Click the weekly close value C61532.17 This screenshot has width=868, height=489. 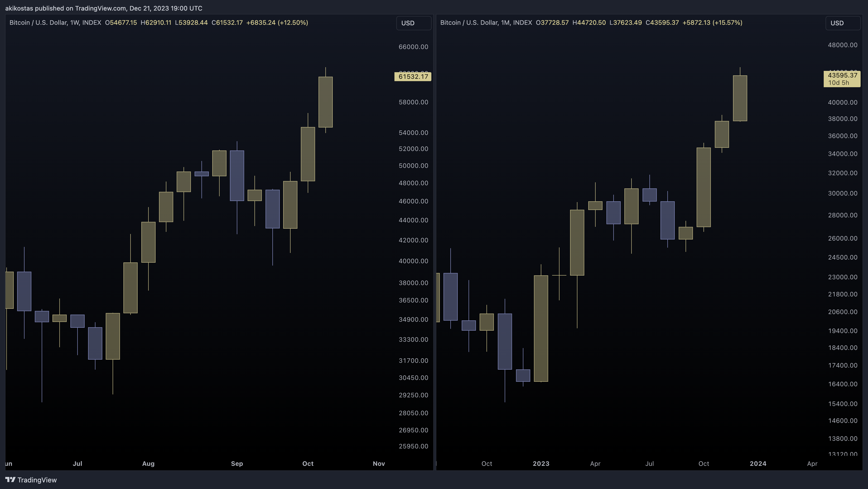[x=227, y=23]
